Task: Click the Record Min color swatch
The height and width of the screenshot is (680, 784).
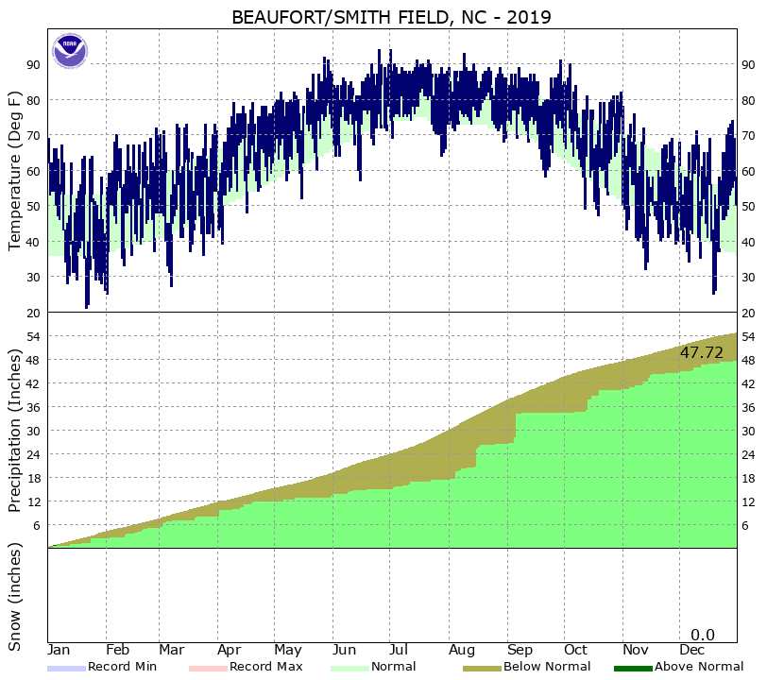Action: click(x=66, y=669)
